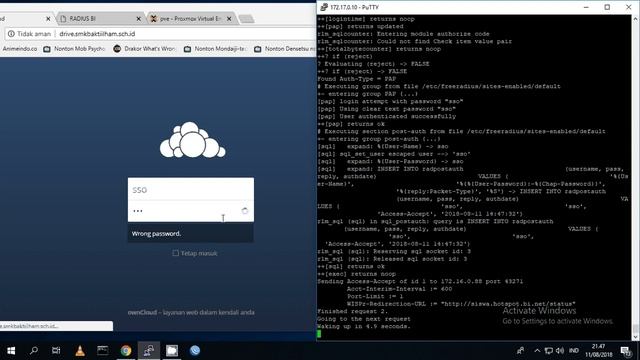
Task: Switch to Google Chrome on taskbar
Action: pos(126,351)
